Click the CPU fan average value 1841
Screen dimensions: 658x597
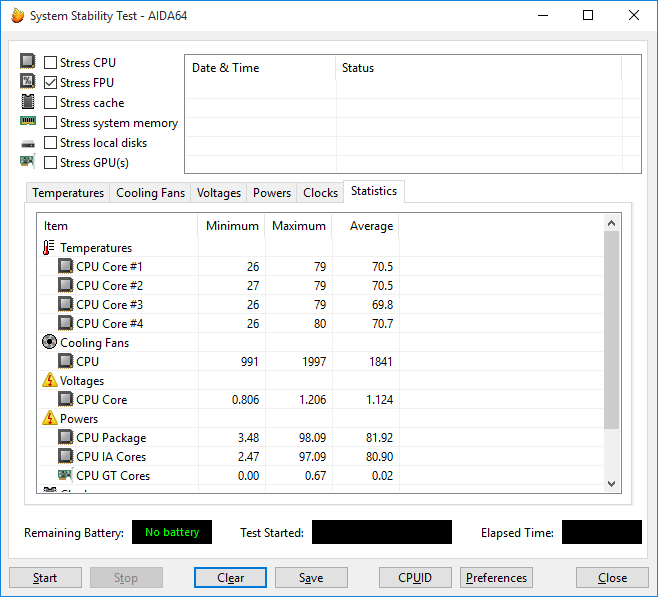(x=381, y=362)
